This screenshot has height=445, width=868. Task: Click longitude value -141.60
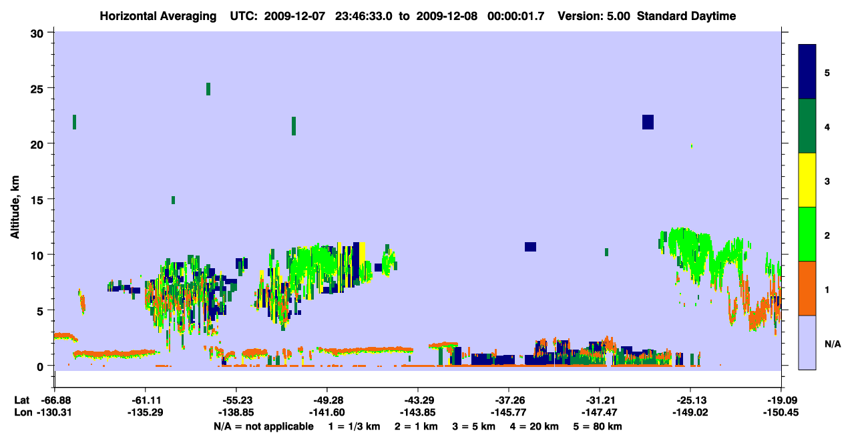[x=327, y=412]
